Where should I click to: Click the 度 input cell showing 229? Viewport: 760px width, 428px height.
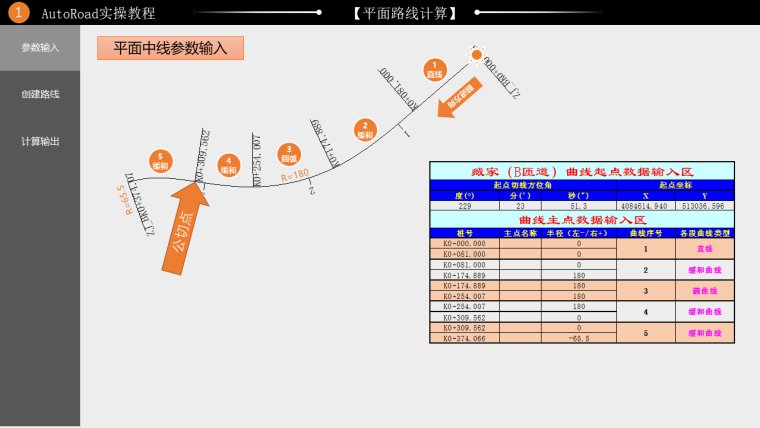(464, 205)
